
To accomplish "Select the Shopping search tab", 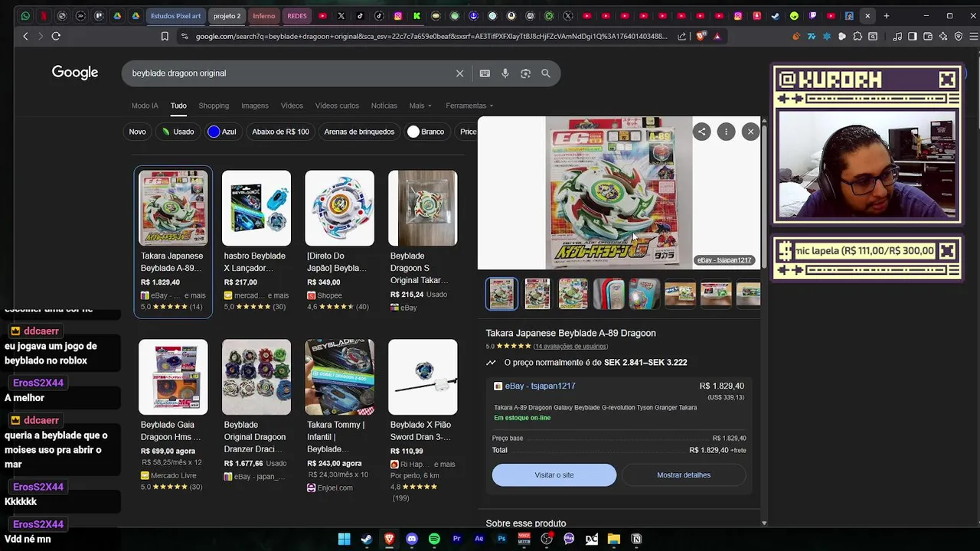I will (214, 106).
